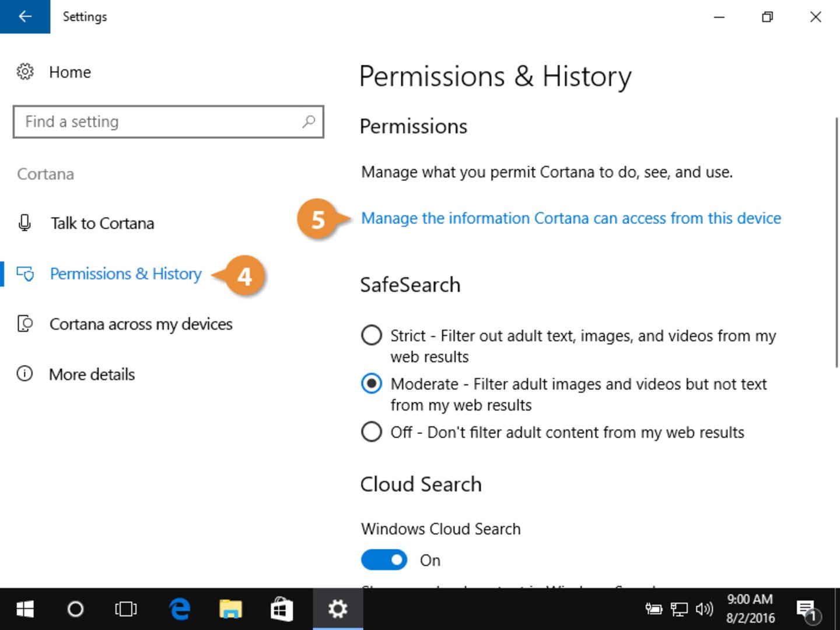Select Strict SafeSearch option
This screenshot has width=840, height=630.
pos(372,335)
